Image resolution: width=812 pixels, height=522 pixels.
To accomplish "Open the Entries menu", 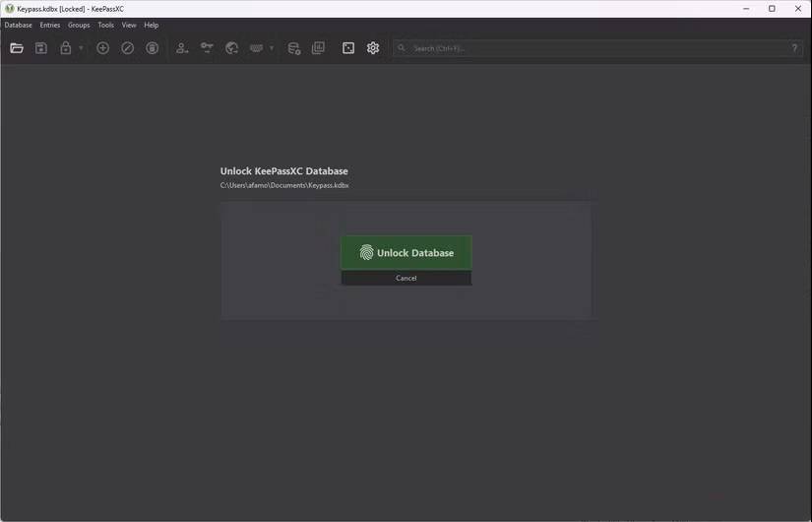I will pos(50,25).
